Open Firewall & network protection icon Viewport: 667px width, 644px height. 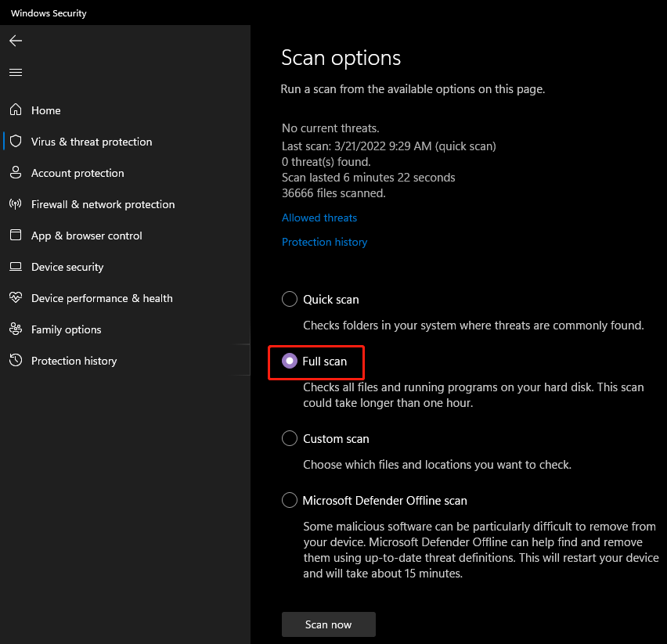[16, 204]
